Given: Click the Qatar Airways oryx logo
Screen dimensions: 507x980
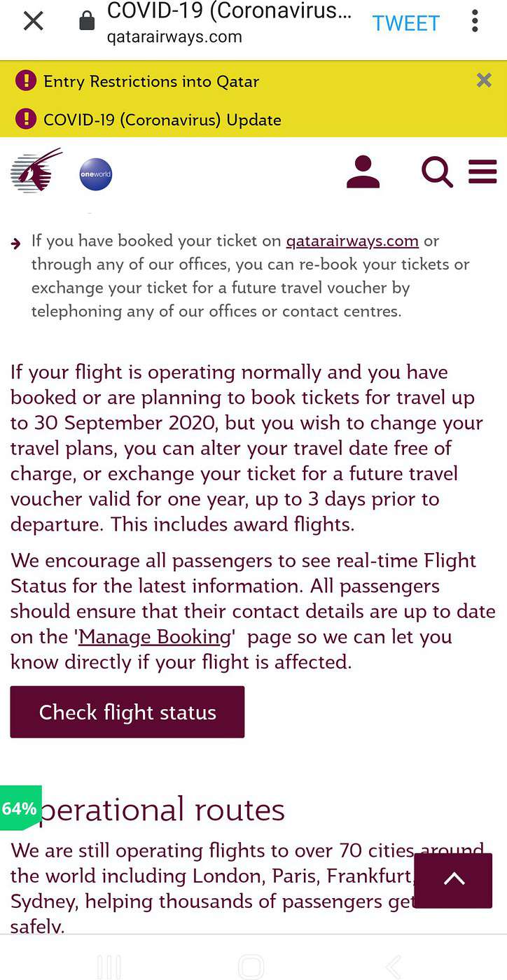Looking at the screenshot, I should (x=36, y=170).
